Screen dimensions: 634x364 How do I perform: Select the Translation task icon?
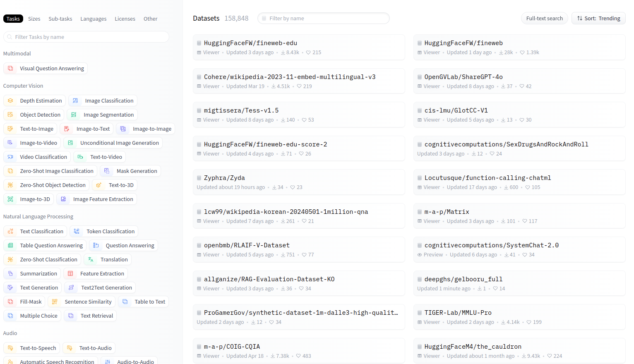tap(90, 259)
